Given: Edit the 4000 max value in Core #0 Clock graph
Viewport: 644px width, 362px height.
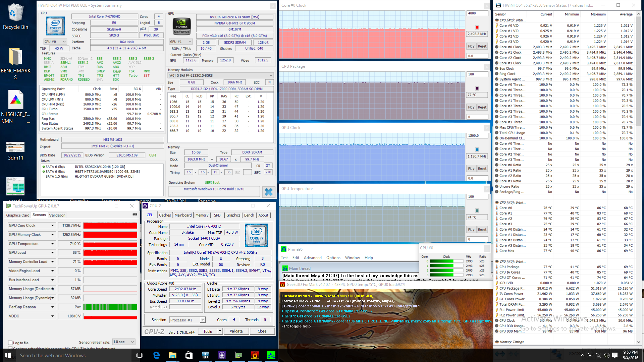Looking at the screenshot, I should [x=477, y=13].
